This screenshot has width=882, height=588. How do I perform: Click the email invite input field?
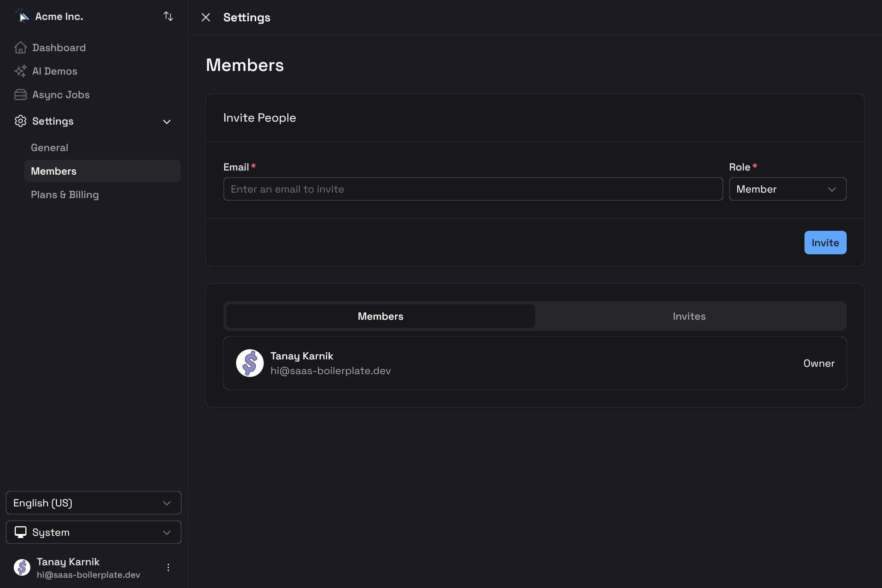pos(473,189)
